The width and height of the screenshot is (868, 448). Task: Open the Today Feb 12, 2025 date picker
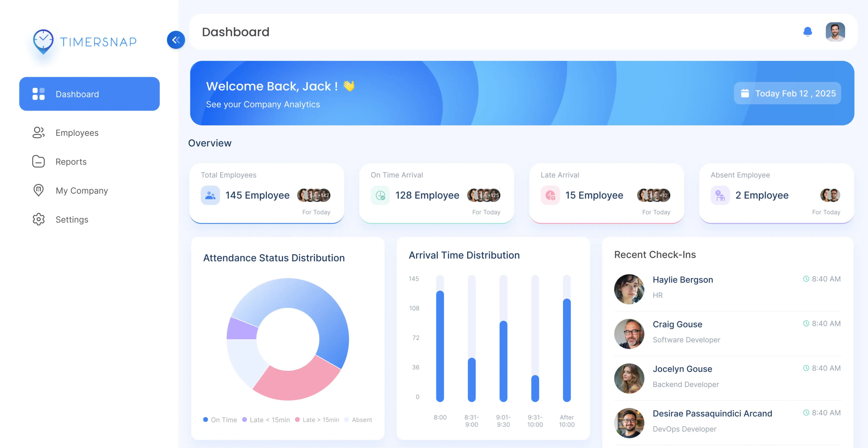pos(788,93)
